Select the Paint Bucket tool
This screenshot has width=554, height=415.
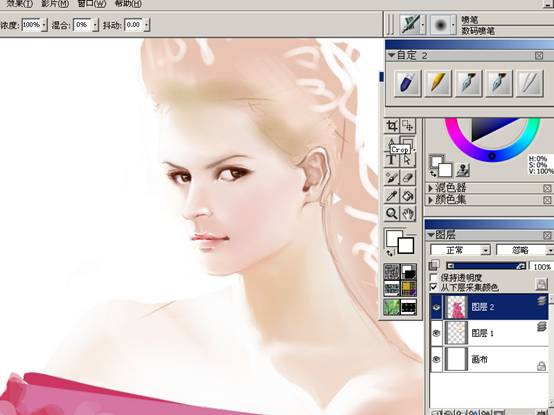408,196
